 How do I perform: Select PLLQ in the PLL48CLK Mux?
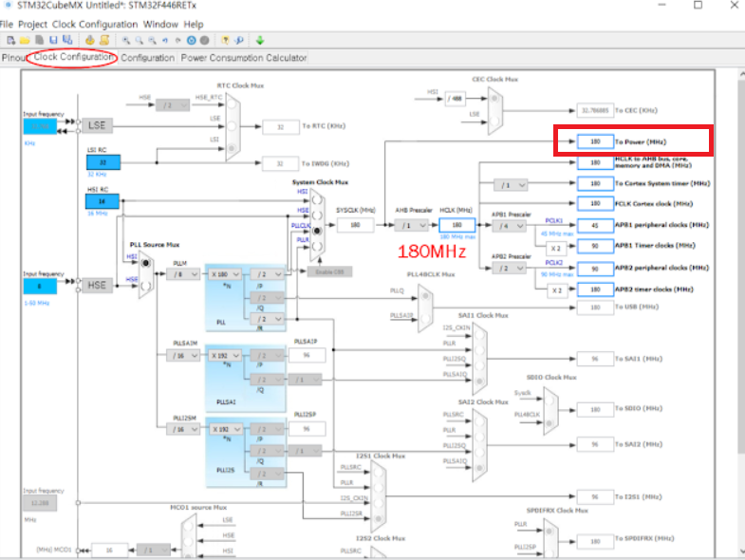tap(425, 296)
